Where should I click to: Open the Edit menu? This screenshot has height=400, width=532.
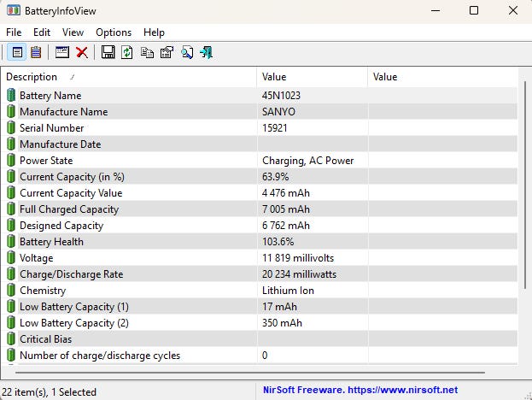42,32
